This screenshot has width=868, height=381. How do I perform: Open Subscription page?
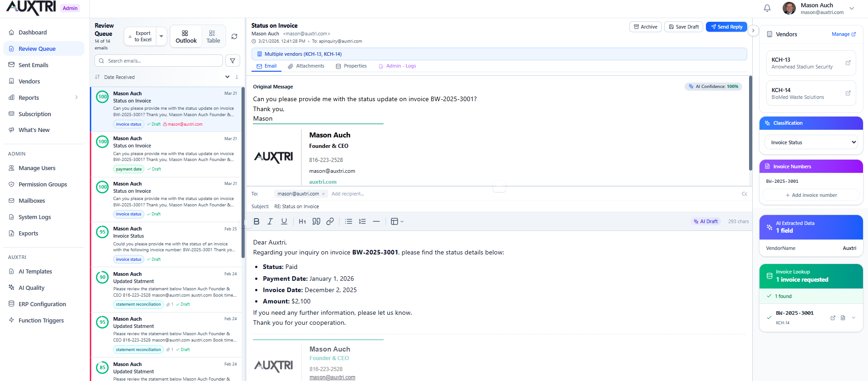tap(44, 114)
